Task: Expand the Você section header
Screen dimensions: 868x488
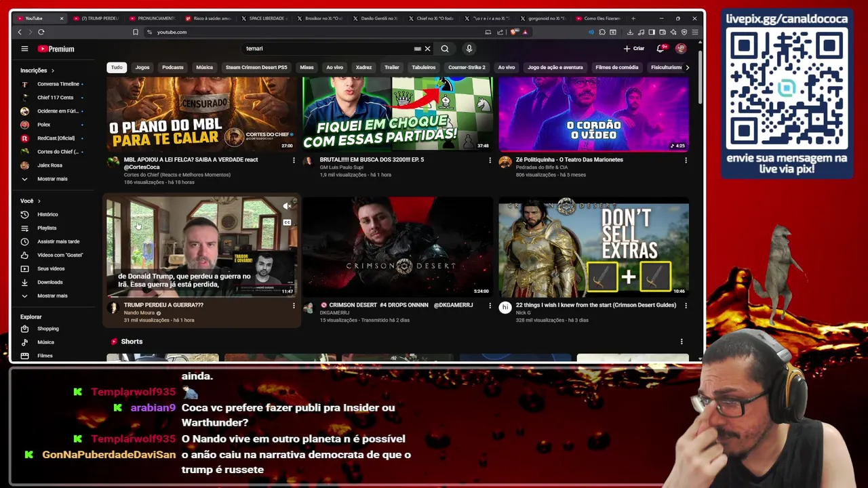Action: (x=31, y=201)
